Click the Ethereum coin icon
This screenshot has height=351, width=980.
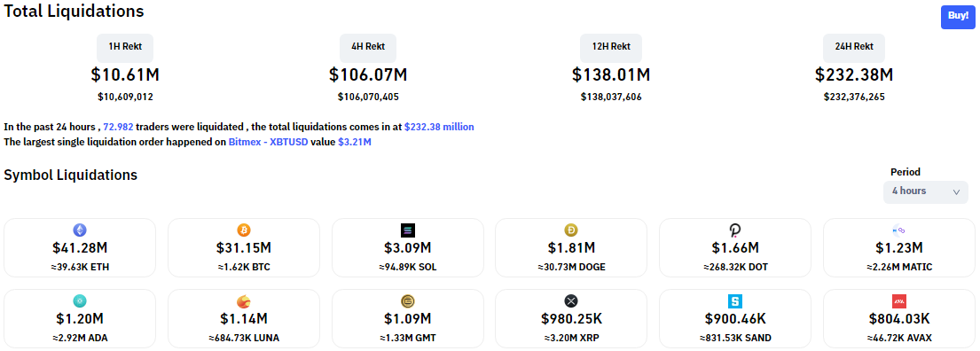point(80,230)
